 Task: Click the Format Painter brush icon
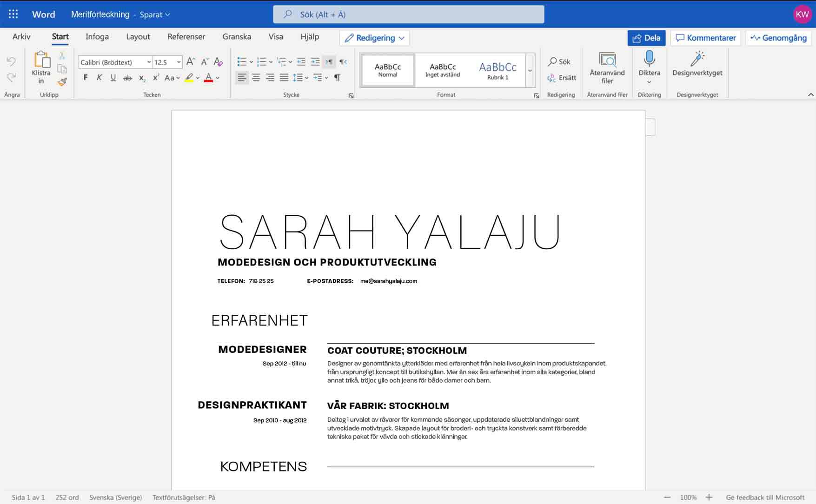[x=62, y=82]
